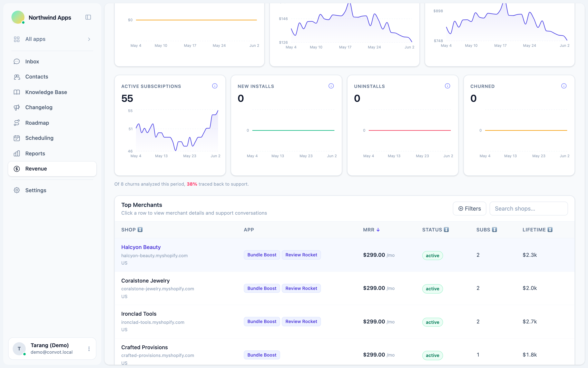Screen dimensions: 588x368
Task: Click Coralstone Jewelry's Review Rocket tag
Action: (301, 288)
